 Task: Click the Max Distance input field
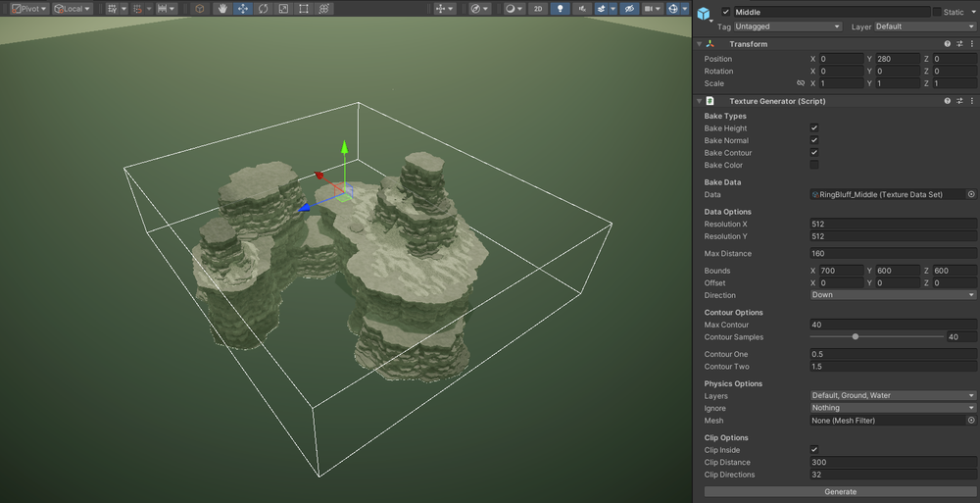893,253
